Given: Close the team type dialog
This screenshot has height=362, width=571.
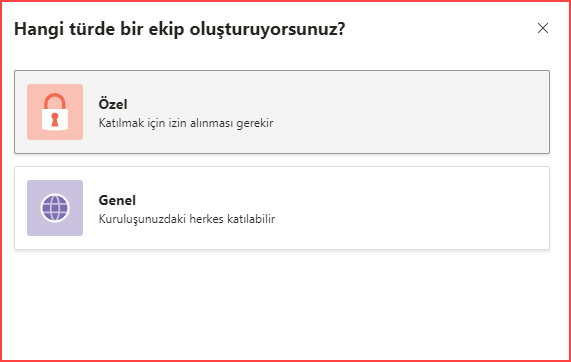Looking at the screenshot, I should [543, 28].
